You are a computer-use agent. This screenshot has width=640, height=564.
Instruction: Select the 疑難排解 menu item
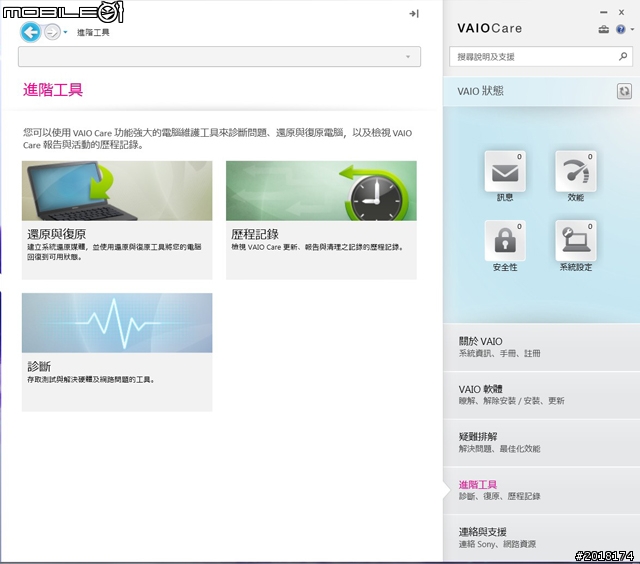pyautogui.click(x=541, y=442)
